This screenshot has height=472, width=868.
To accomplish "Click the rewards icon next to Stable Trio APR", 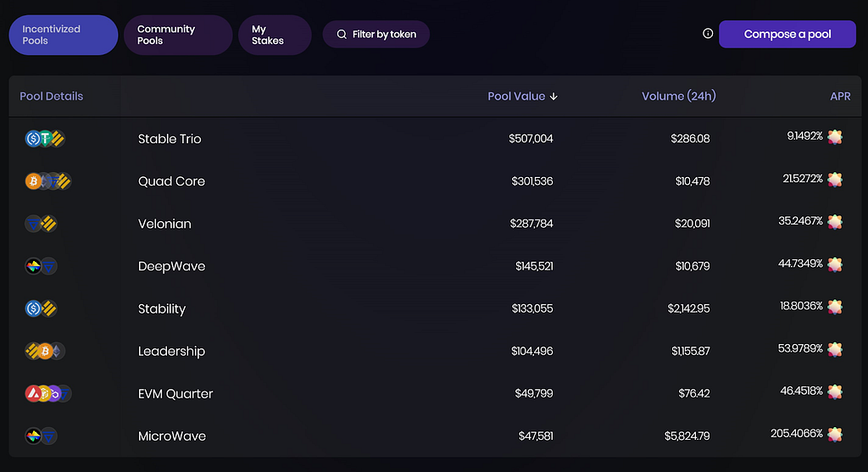I will (x=835, y=137).
